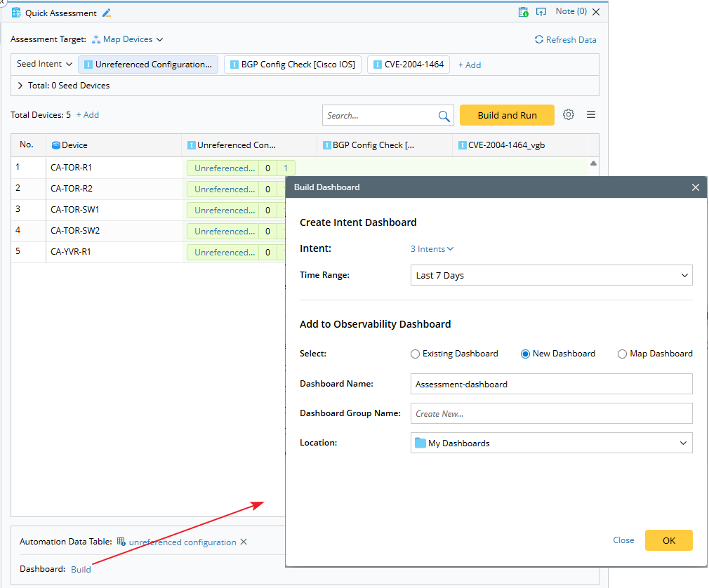709x588 pixels.
Task: Edit the Quick Assessment name with pencil icon
Action: coord(107,13)
